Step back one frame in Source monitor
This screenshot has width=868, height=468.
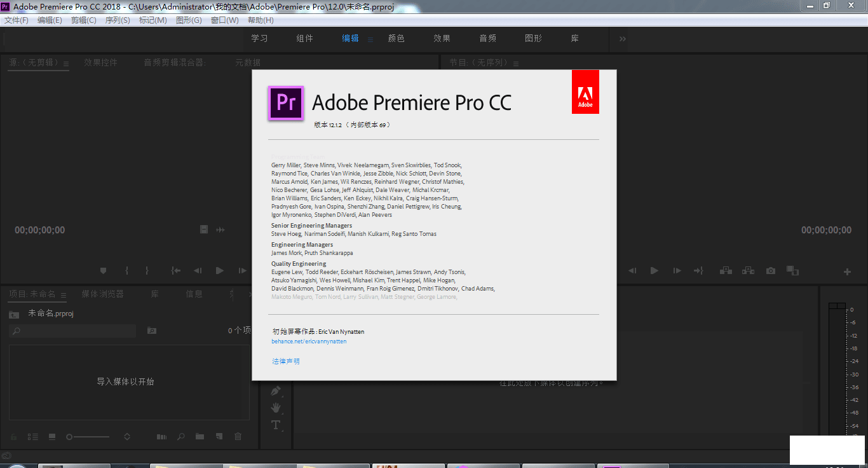click(x=198, y=270)
